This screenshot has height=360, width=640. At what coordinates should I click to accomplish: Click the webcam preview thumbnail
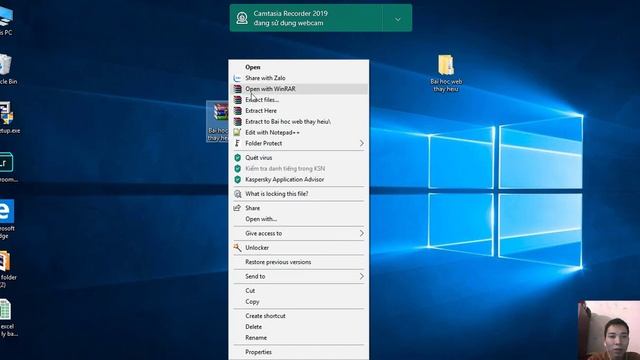coord(609,331)
